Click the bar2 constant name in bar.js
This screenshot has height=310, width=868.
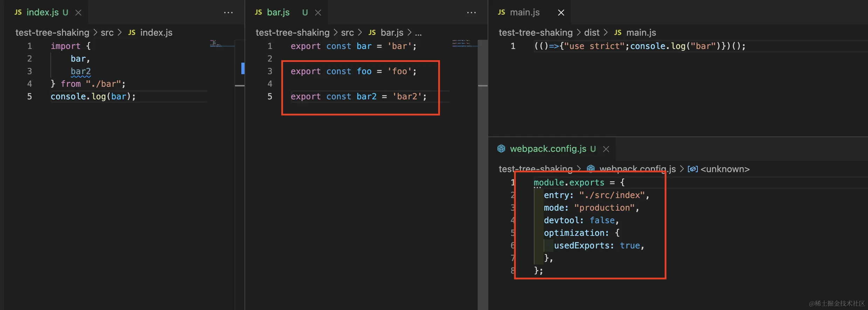click(366, 97)
